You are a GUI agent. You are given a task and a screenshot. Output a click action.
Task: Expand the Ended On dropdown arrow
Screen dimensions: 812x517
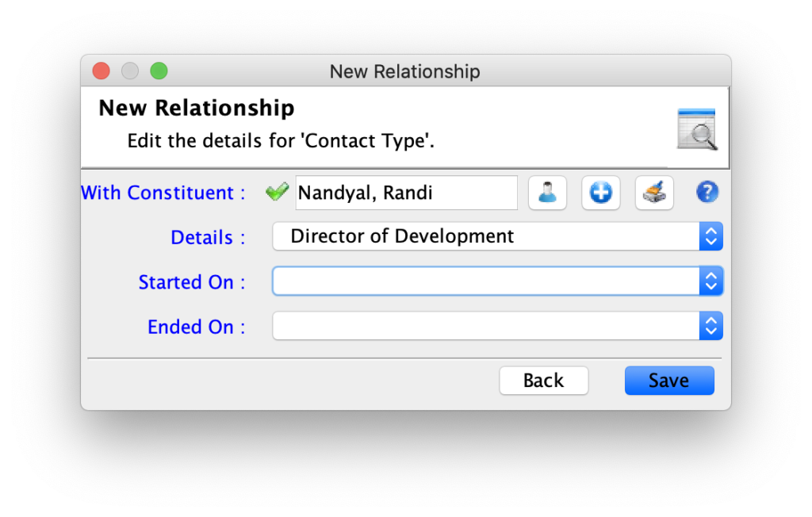pos(710,326)
